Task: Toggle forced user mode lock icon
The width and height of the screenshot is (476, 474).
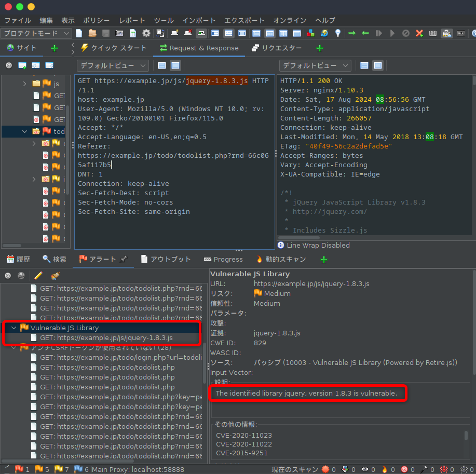Action: tap(446, 33)
